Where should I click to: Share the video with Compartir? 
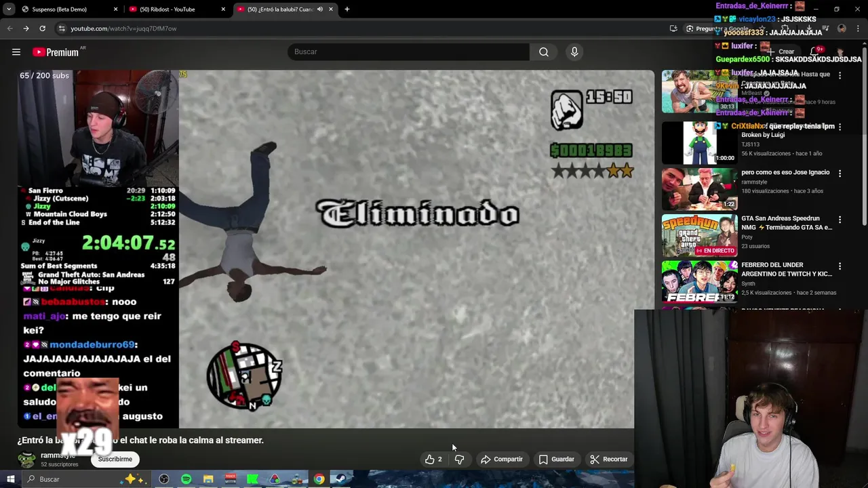coord(502,459)
